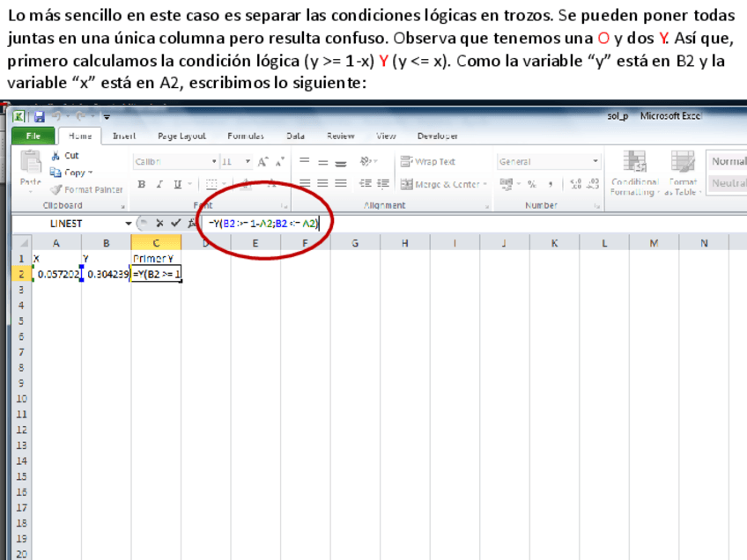
Task: Open the Name Box dropdown arrow
Action: click(x=129, y=224)
